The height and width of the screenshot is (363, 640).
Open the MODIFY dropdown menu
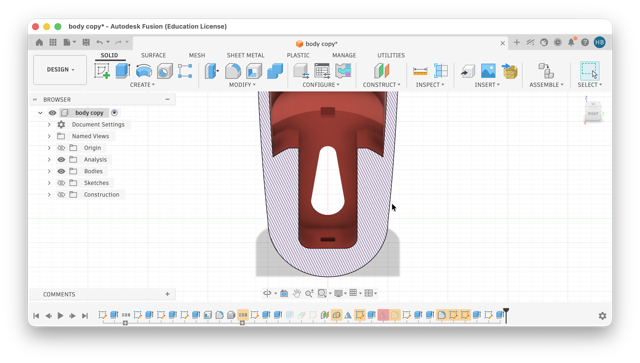click(x=242, y=85)
